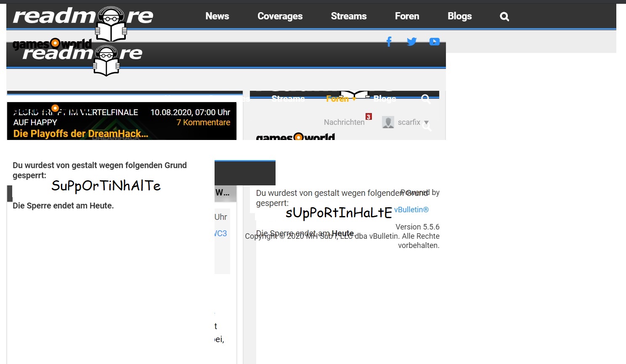
Task: Click the search magnifier in the top navigation
Action: pos(504,16)
